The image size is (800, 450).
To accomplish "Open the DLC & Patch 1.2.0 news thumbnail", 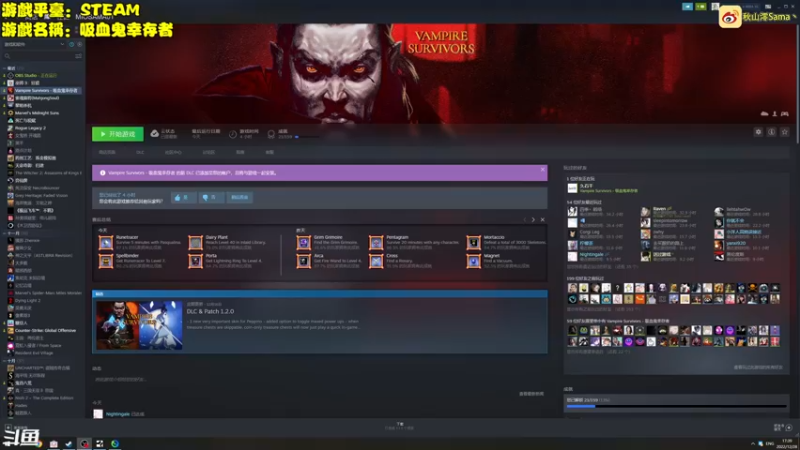I will [x=139, y=325].
